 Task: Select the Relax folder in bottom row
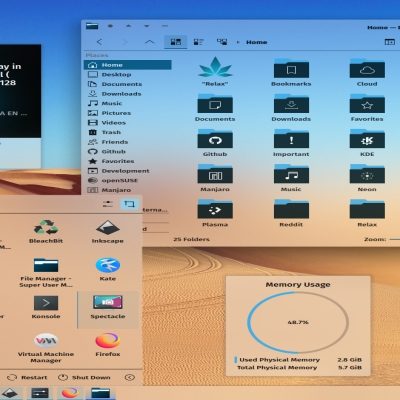[x=367, y=209]
